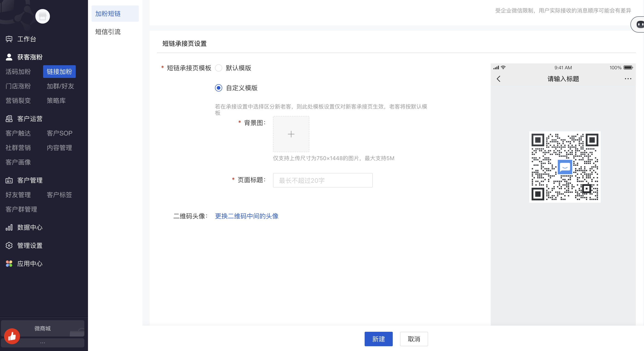Click 数据中心 label in sidebar
644x351 pixels.
30,227
